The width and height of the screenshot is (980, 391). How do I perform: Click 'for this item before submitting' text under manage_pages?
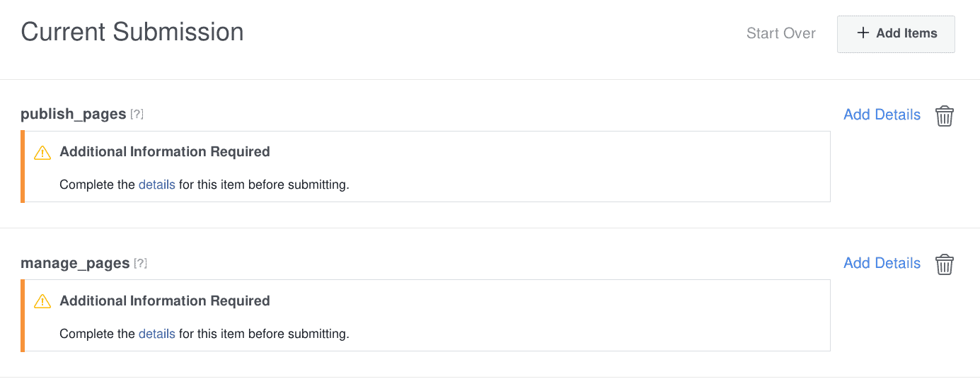(x=264, y=334)
